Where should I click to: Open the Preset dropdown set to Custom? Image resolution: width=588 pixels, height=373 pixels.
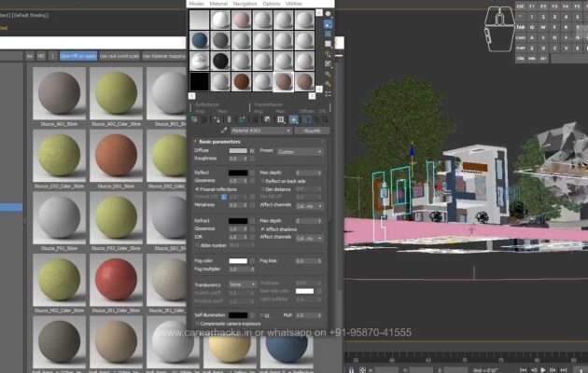(x=298, y=151)
